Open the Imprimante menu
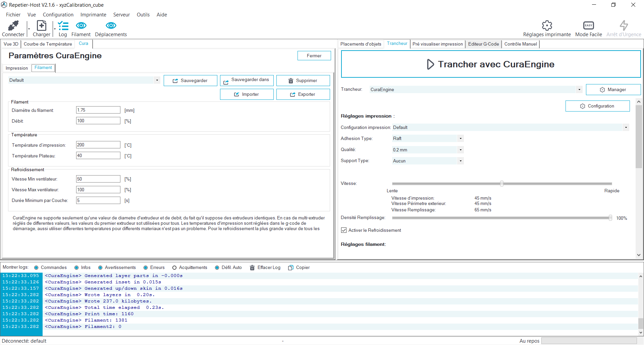This screenshot has width=644, height=345. 93,15
